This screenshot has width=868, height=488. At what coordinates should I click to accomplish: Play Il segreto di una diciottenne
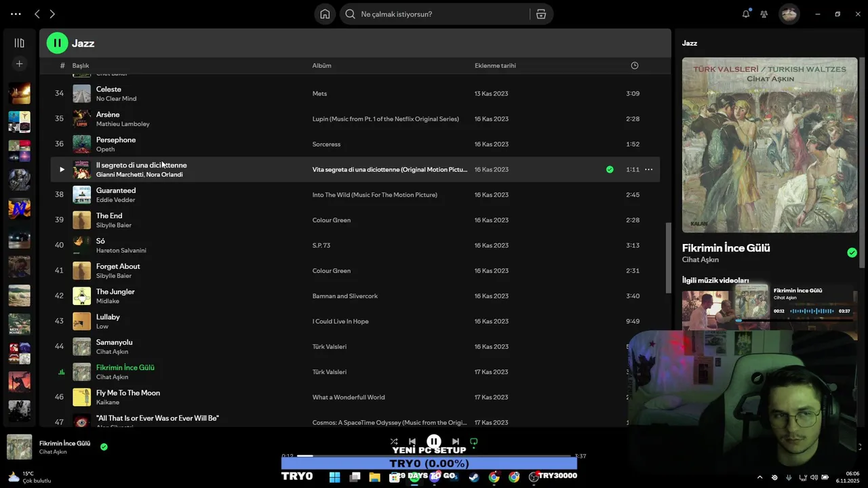[62, 169]
